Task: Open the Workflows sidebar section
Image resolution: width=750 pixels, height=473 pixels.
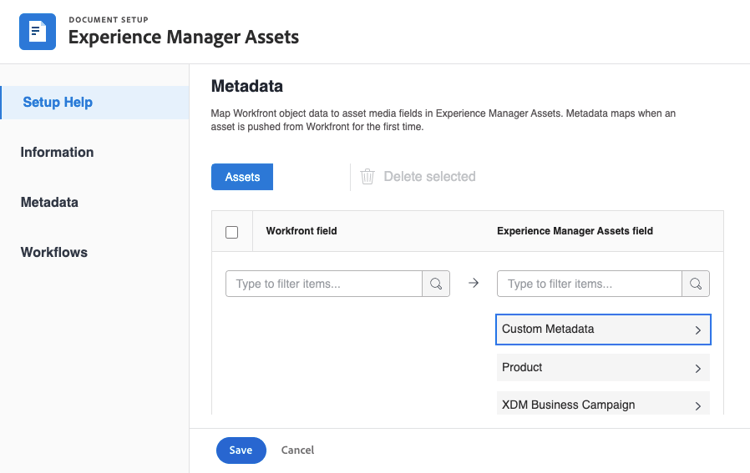Action: (54, 252)
